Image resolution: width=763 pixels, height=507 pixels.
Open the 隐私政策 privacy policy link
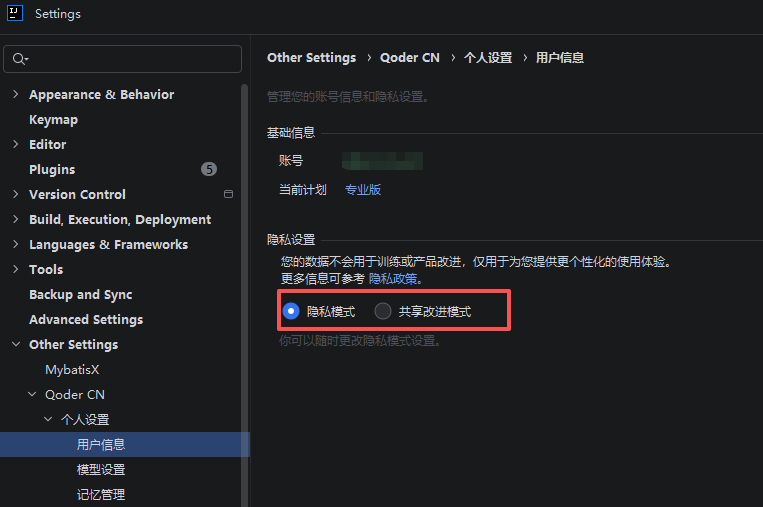[393, 279]
